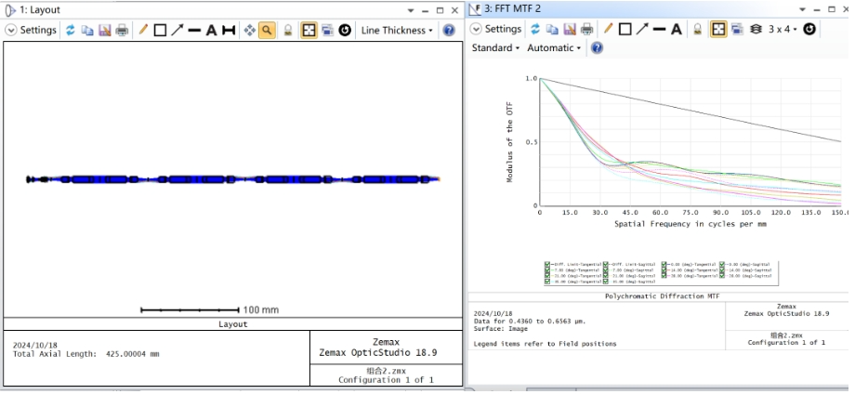868x394 pixels.
Task: Select the text A tool in FFT MTF
Action: 677,29
